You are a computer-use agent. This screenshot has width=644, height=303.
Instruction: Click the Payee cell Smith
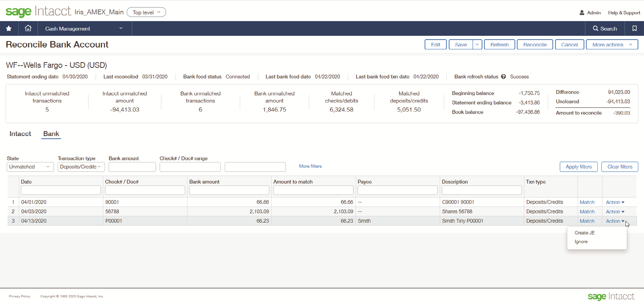pyautogui.click(x=364, y=221)
